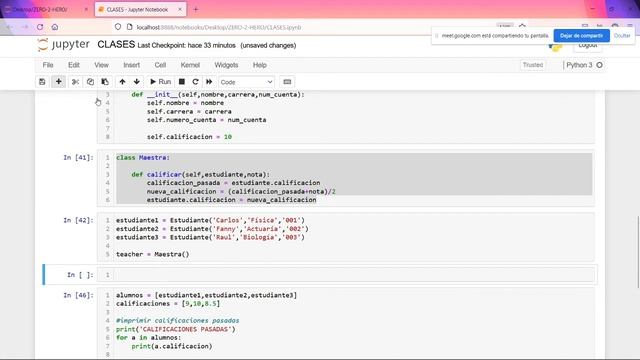Screen dimensions: 640x360
Task: Move selected cell up arrow
Action: click(122, 82)
